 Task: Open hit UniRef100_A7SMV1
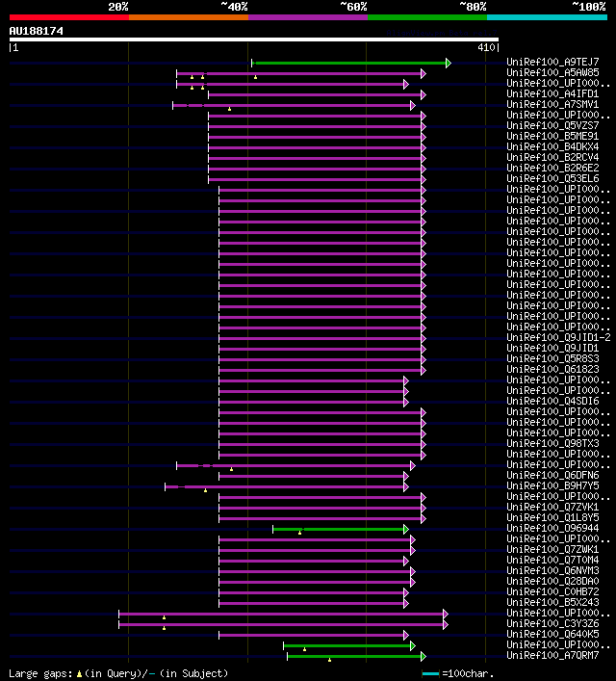pyautogui.click(x=552, y=104)
